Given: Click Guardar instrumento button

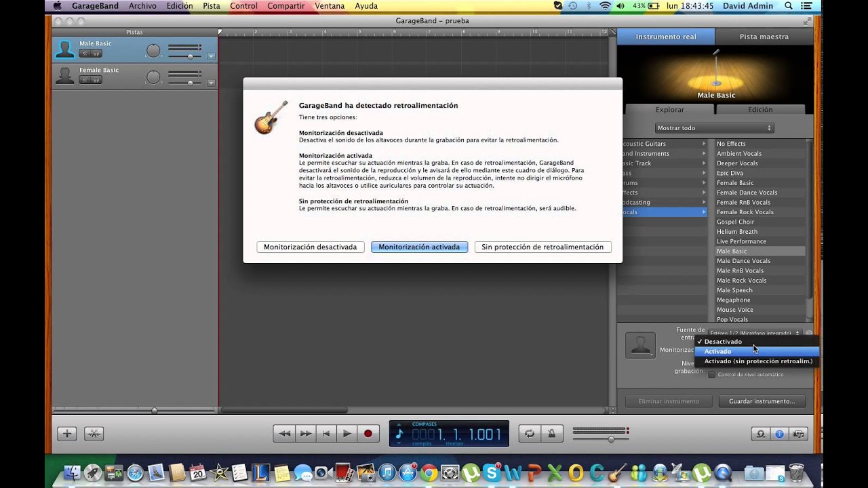Looking at the screenshot, I should click(762, 401).
